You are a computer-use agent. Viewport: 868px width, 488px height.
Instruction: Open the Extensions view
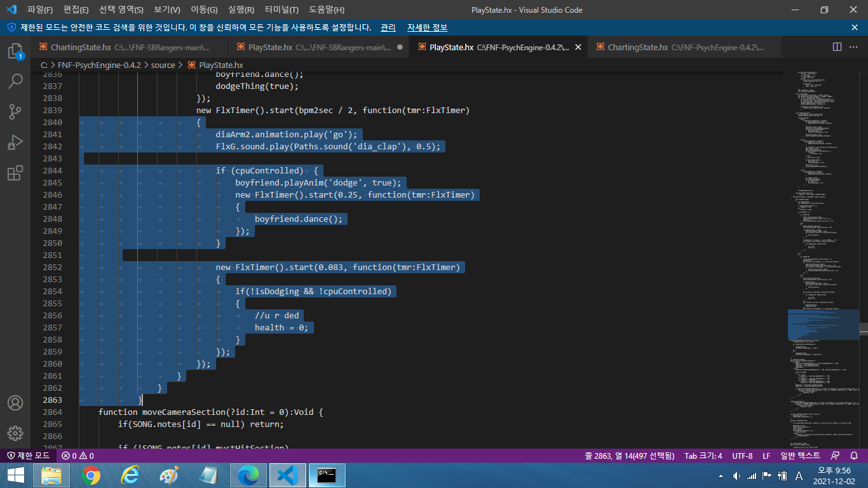point(16,173)
